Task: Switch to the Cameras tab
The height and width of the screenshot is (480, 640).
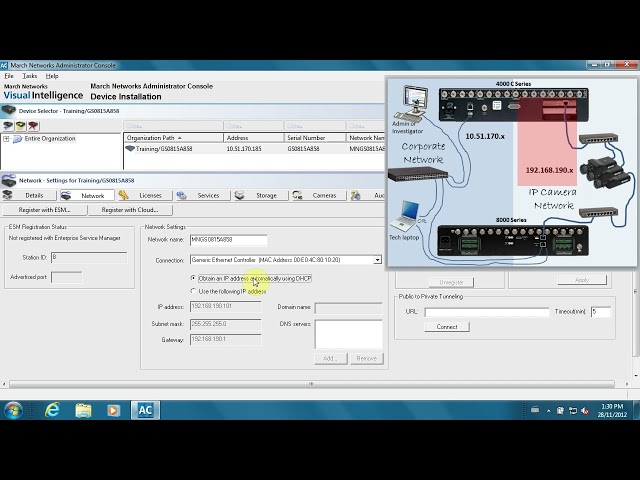Action: point(319,196)
